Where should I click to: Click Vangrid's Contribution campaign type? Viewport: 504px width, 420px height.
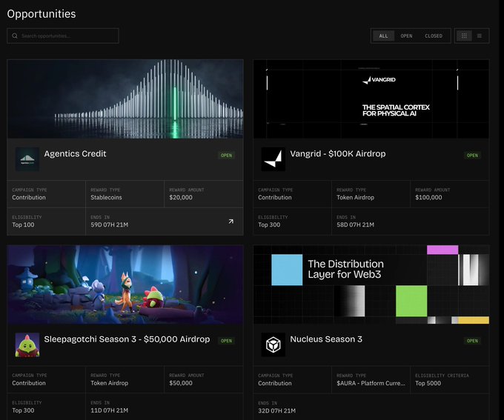(274, 197)
